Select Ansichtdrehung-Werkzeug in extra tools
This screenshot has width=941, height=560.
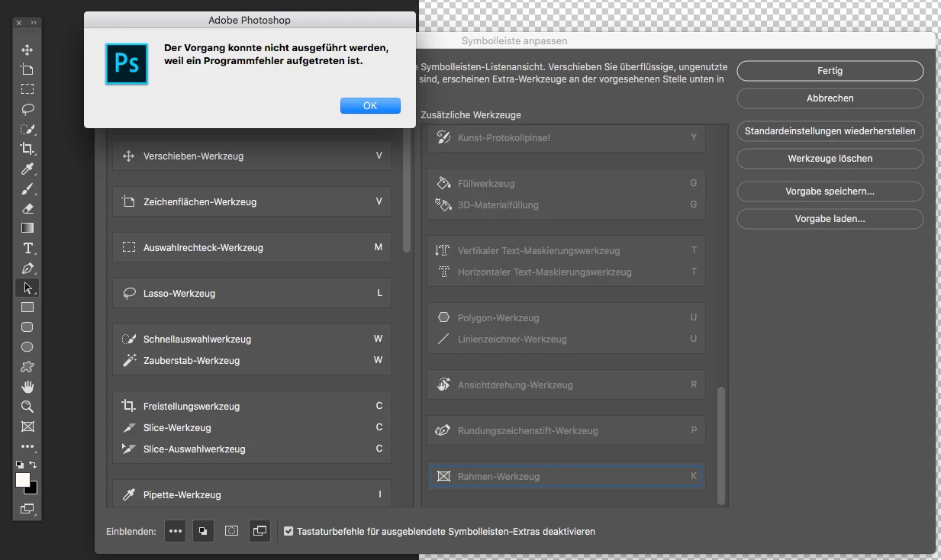pyautogui.click(x=566, y=385)
